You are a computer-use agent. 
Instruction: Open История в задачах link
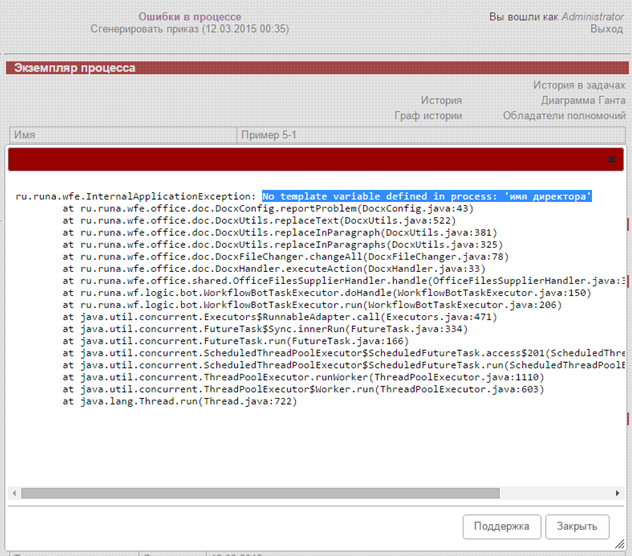point(579,86)
